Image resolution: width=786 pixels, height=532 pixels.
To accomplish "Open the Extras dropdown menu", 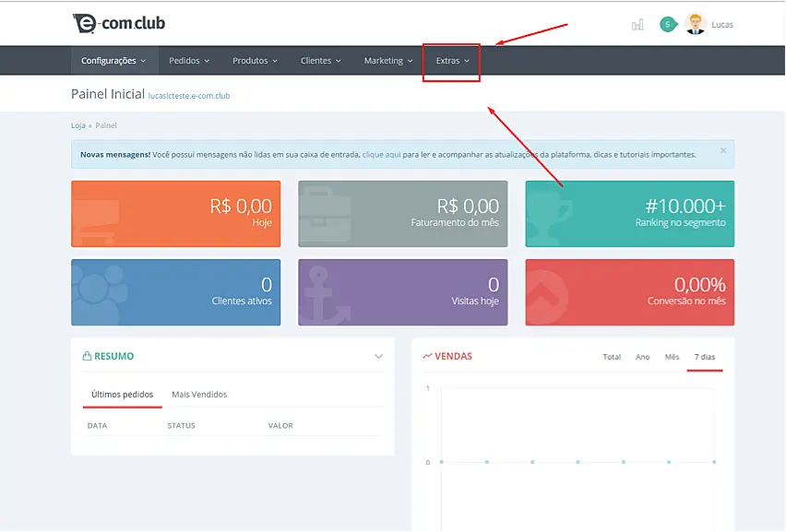I will tap(452, 61).
